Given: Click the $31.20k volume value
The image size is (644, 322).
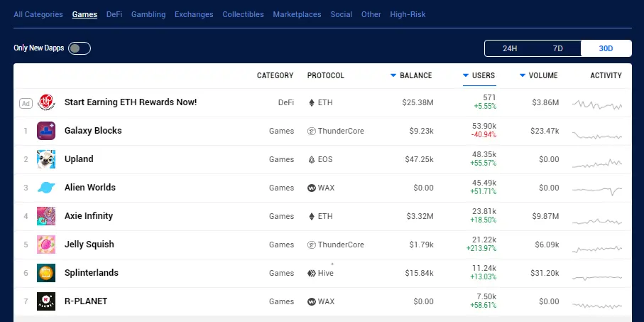Looking at the screenshot, I should 545,273.
